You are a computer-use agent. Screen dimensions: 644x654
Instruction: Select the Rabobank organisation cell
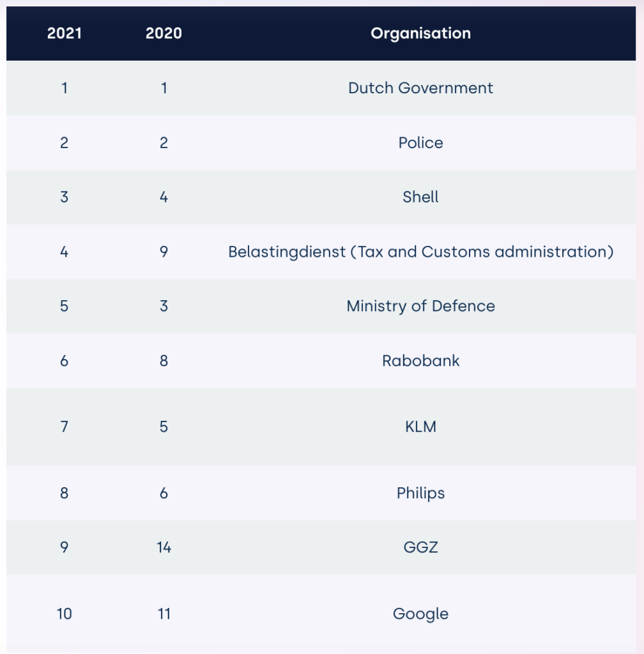(420, 361)
